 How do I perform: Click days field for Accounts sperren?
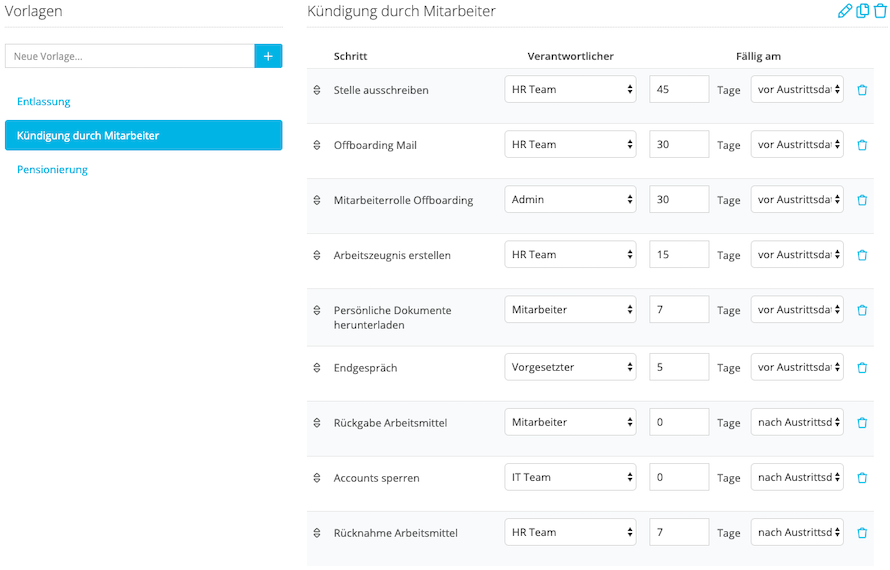coord(679,477)
